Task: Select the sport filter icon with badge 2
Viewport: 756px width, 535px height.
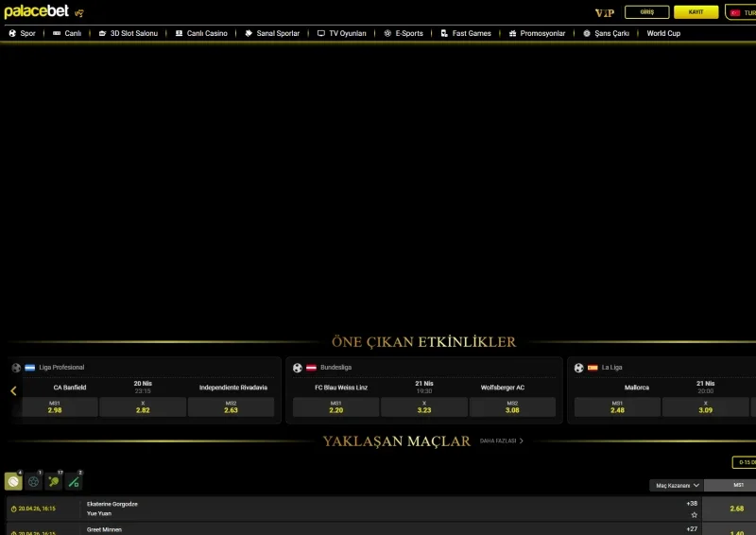Action: pyautogui.click(x=75, y=481)
